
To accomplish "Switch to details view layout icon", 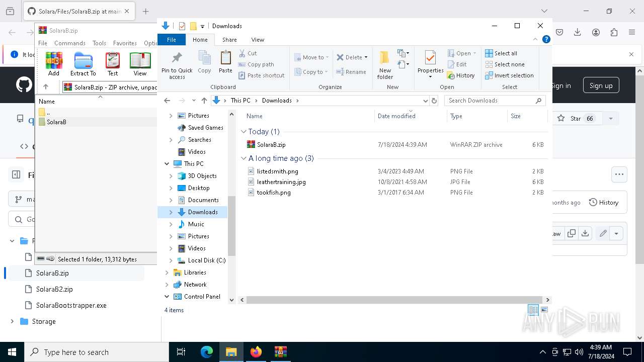I will [533, 310].
